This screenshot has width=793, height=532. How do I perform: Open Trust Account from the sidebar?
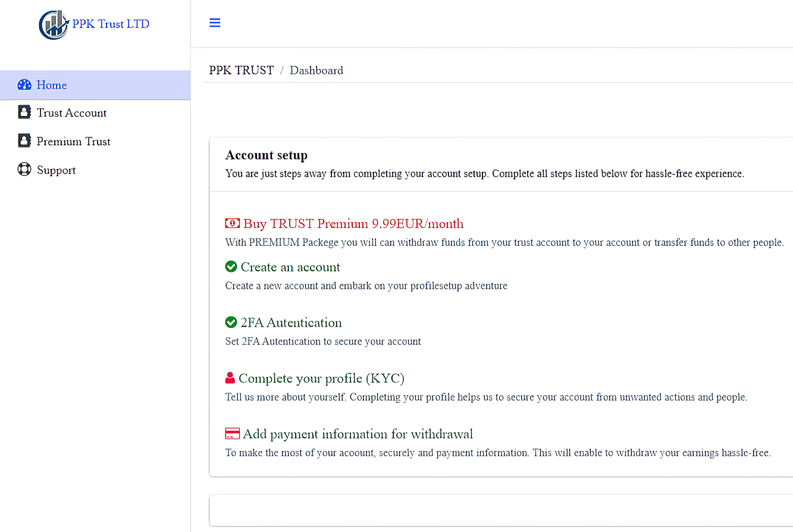tap(71, 113)
